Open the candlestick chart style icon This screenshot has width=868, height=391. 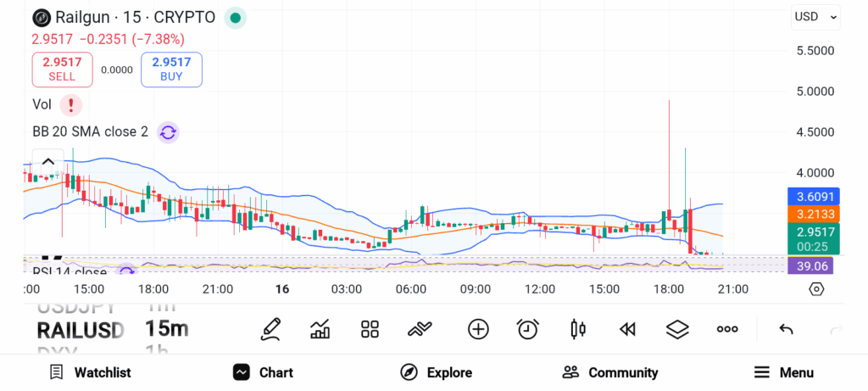coord(579,329)
